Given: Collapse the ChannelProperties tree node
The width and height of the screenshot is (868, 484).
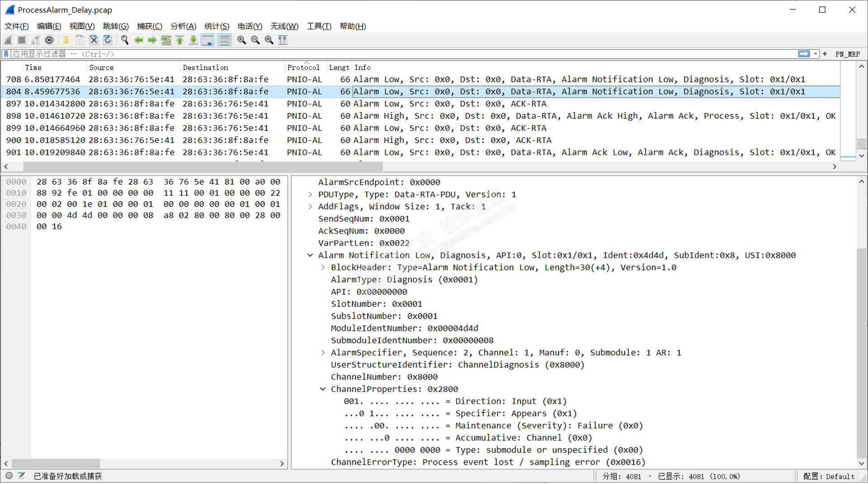Looking at the screenshot, I should (323, 389).
